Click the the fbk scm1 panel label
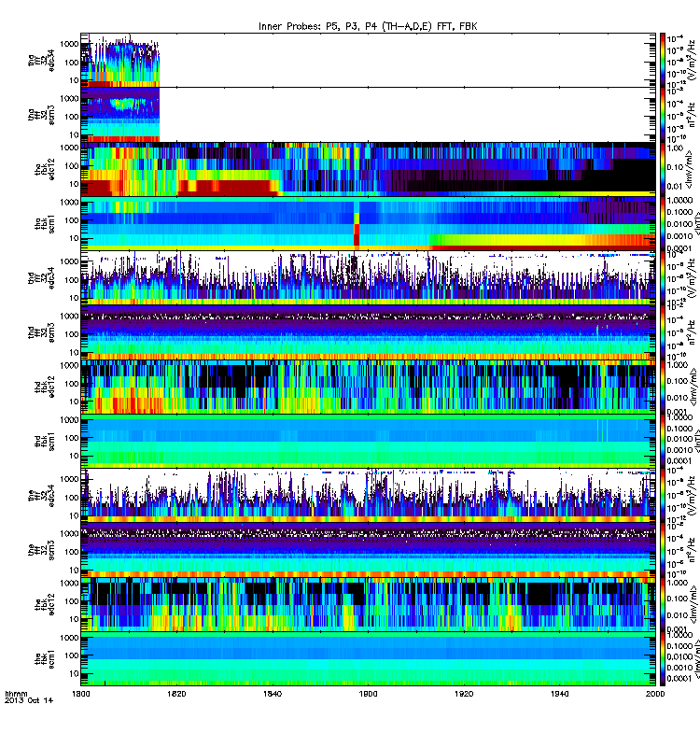The width and height of the screenshot is (700, 747). (45, 660)
